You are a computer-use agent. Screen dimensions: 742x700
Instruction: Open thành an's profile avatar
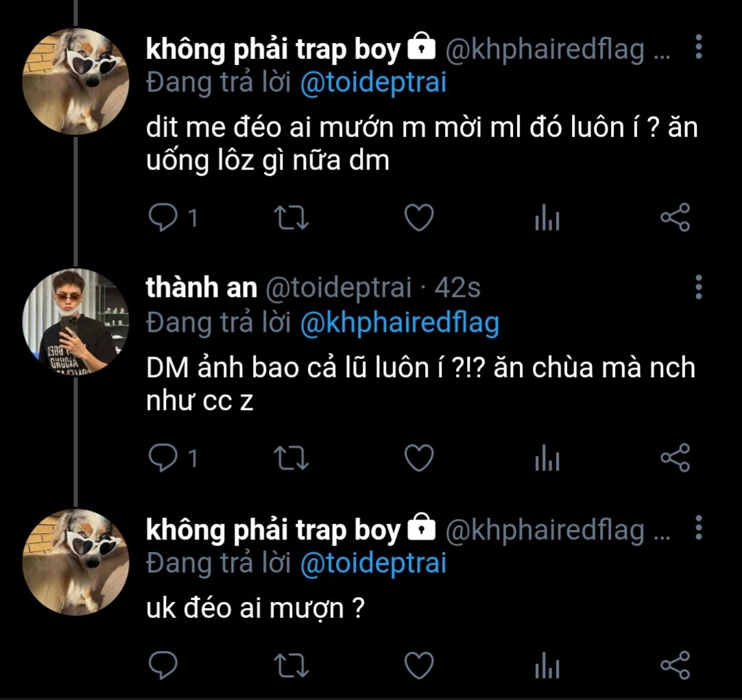(76, 322)
